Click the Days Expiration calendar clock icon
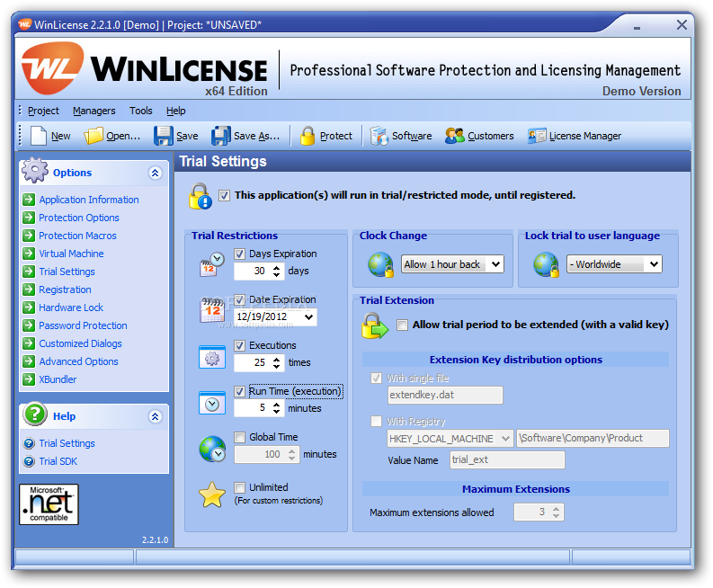The width and height of the screenshot is (713, 588). (212, 264)
